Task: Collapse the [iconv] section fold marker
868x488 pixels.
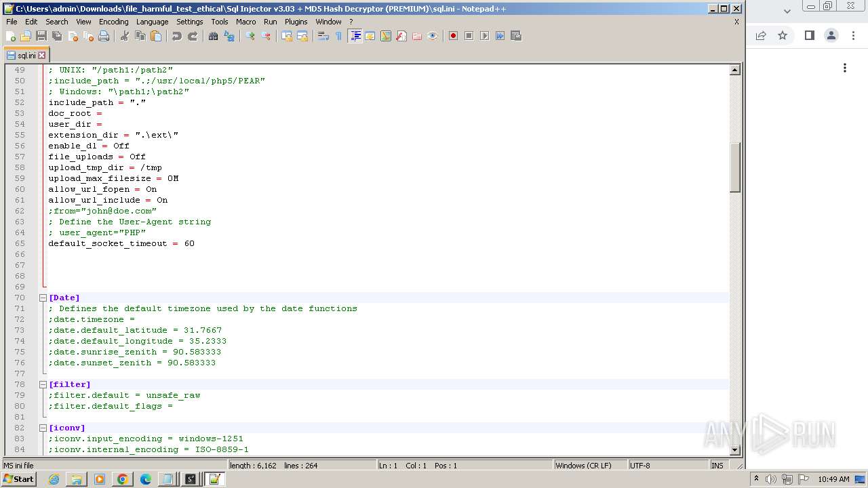Action: click(43, 428)
